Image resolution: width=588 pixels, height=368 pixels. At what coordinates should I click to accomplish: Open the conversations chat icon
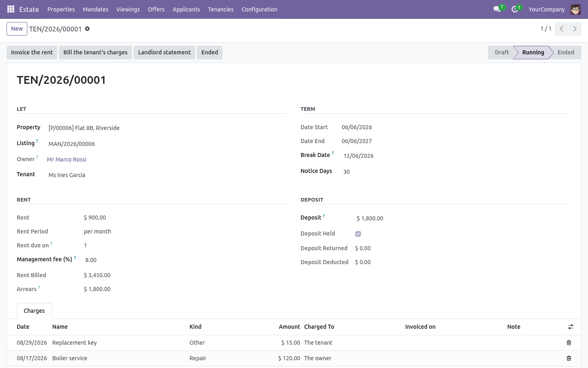tap(497, 9)
